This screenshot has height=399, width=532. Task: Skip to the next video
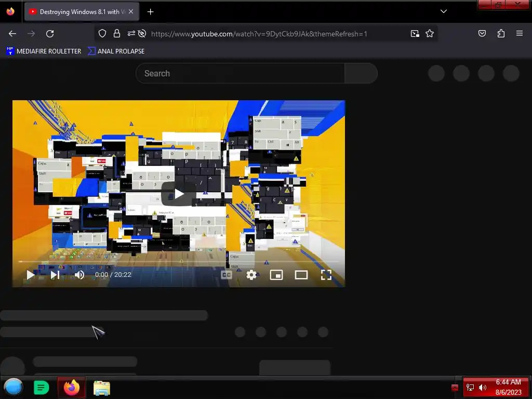pyautogui.click(x=55, y=275)
